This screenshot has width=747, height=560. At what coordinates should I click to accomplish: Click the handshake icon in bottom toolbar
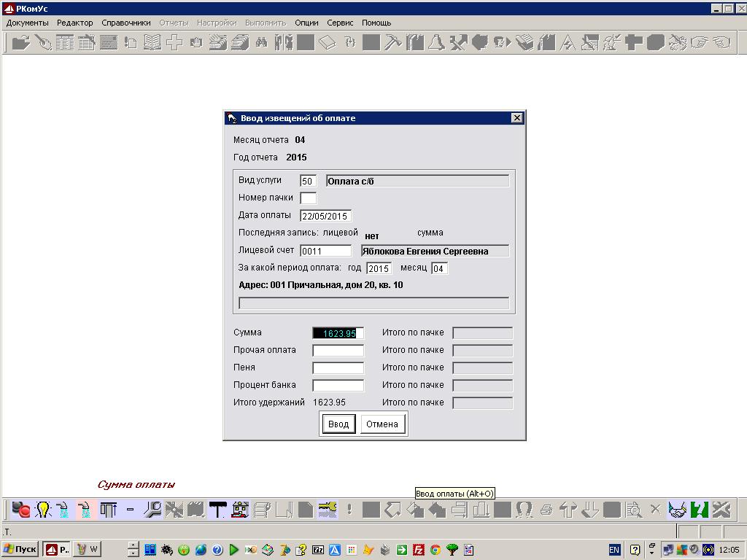678,510
